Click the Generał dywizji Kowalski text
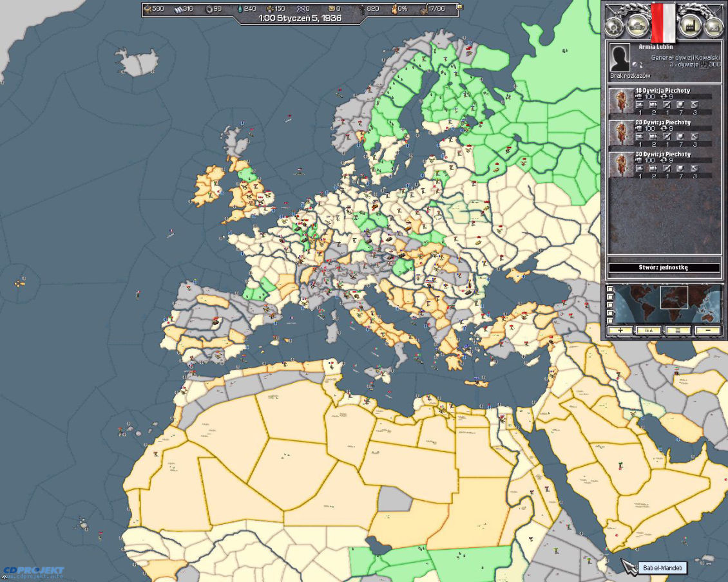 click(x=684, y=57)
